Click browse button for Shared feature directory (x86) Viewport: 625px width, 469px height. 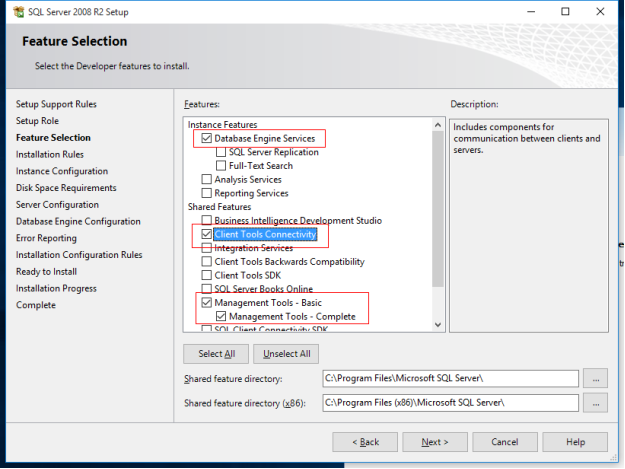[x=596, y=402]
